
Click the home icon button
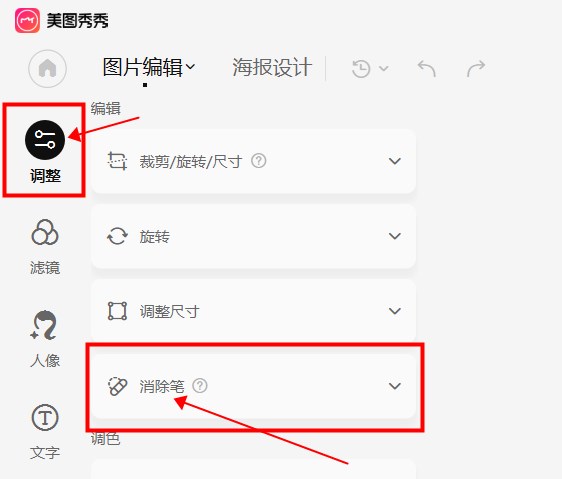[47, 68]
